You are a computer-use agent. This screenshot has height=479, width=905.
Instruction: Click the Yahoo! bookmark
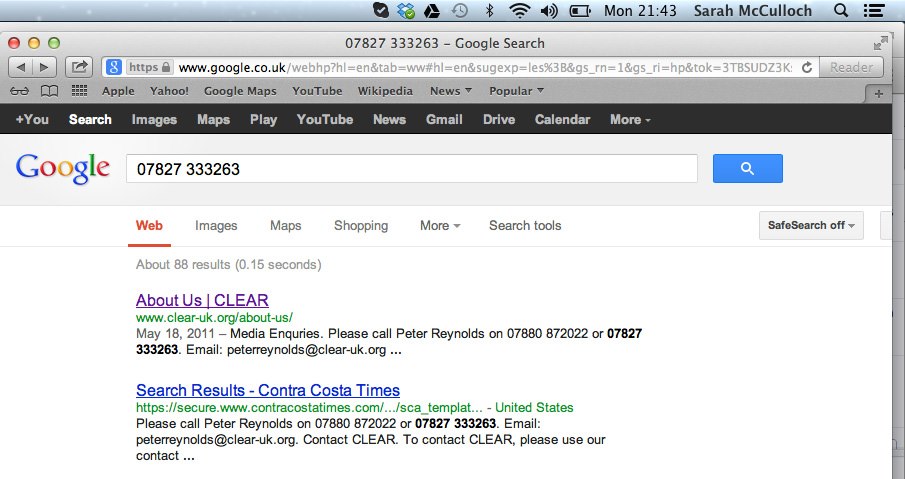coord(169,91)
